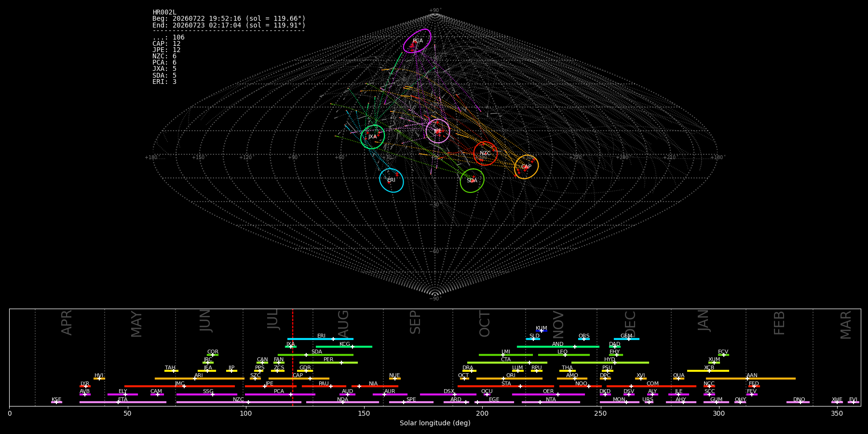This screenshot has width=868, height=434.
Task: Select the GEM shower timeline bar
Action: (626, 339)
